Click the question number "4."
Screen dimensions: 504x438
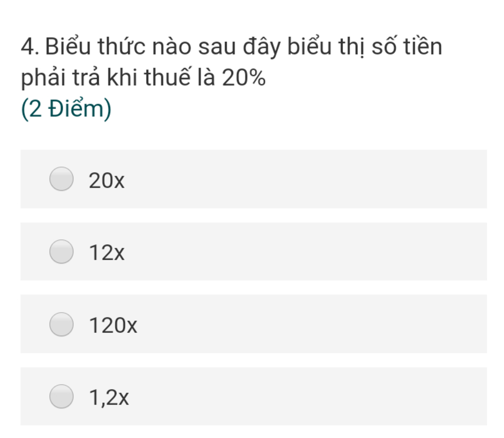tap(31, 48)
